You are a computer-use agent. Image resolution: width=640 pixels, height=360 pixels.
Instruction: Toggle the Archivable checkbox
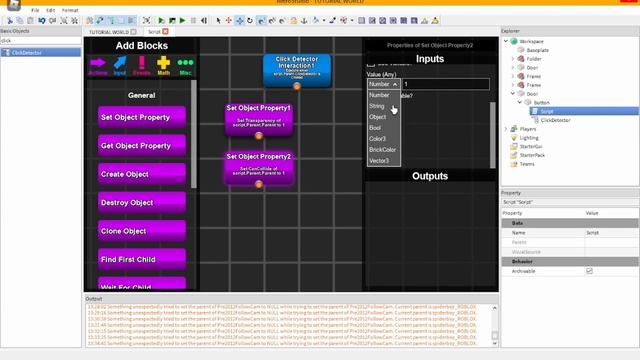[589, 271]
